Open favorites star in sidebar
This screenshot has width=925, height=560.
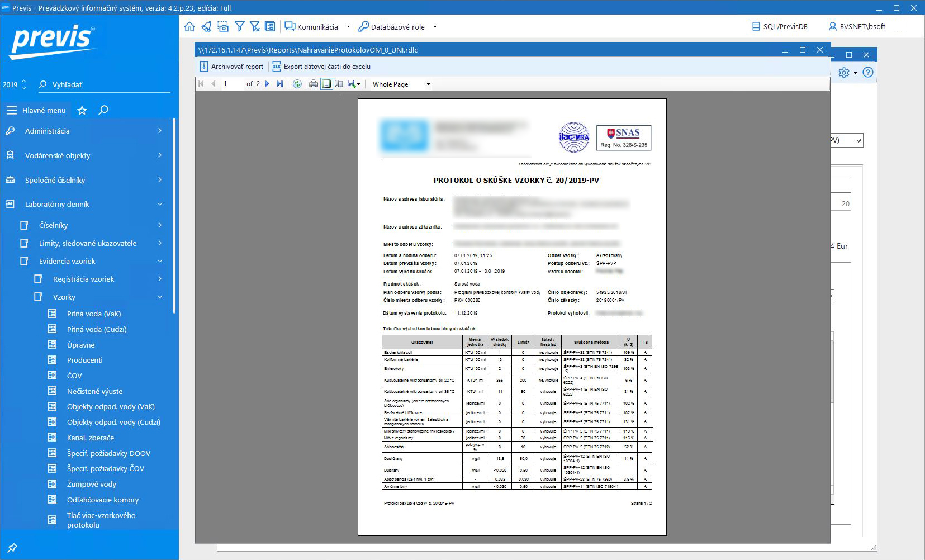coord(82,110)
